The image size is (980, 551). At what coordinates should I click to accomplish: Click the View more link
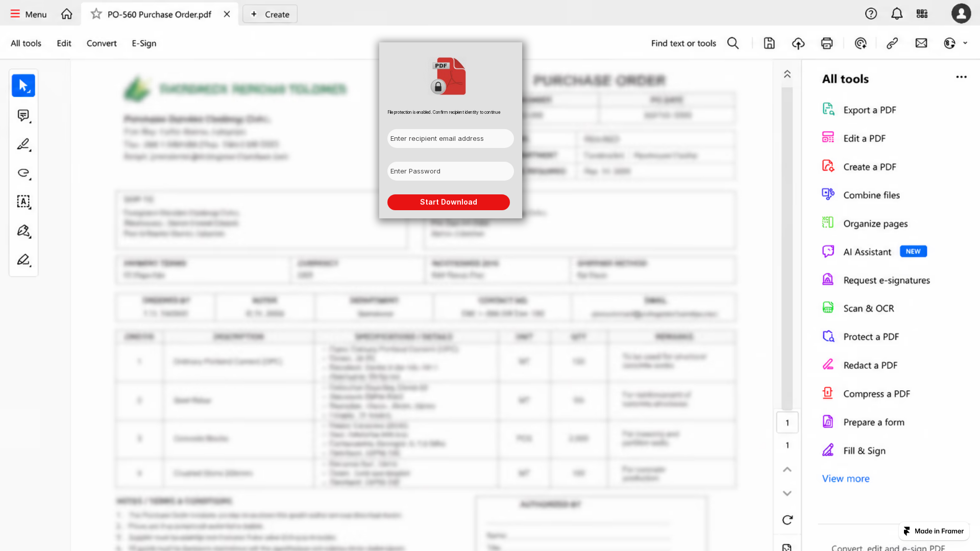pos(846,479)
